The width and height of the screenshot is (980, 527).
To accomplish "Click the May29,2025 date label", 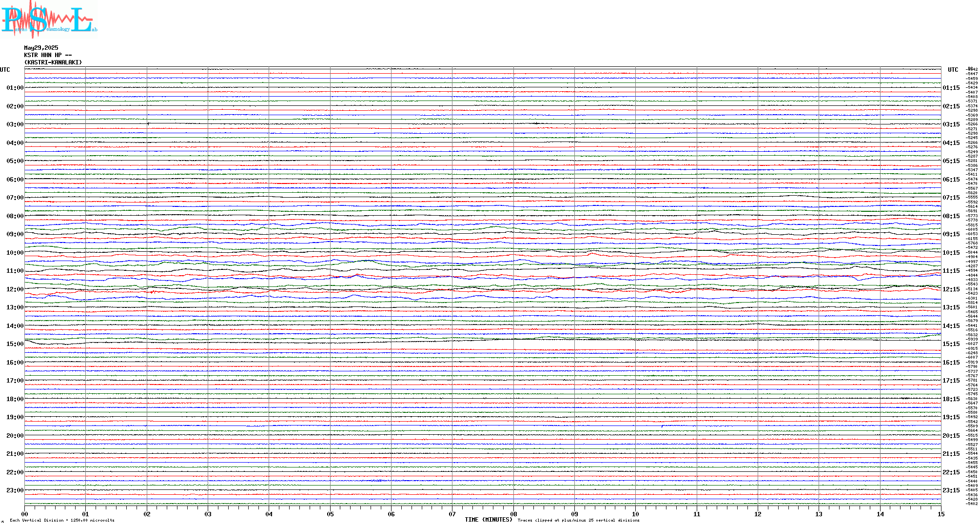I will click(41, 48).
